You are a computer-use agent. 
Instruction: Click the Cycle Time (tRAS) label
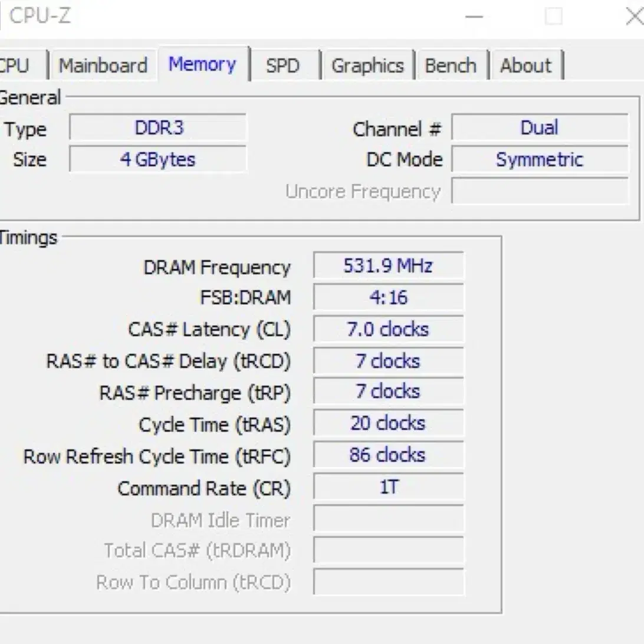click(x=215, y=425)
